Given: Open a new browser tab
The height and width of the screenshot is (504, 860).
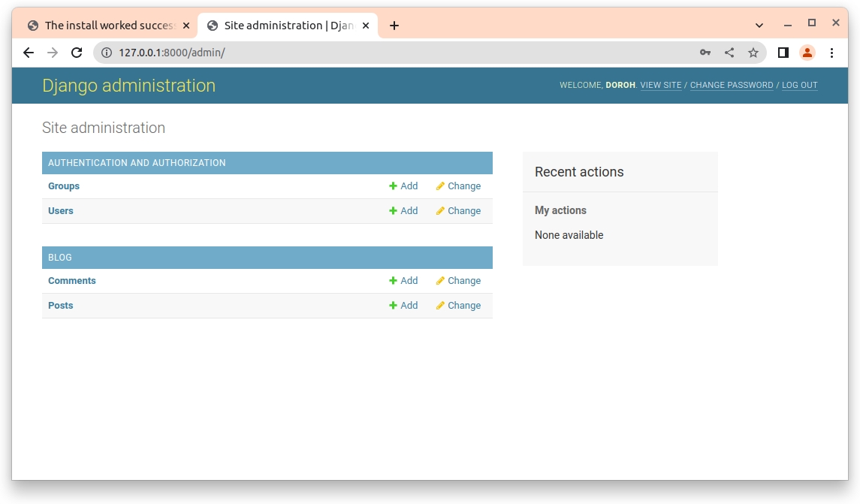Looking at the screenshot, I should tap(394, 26).
